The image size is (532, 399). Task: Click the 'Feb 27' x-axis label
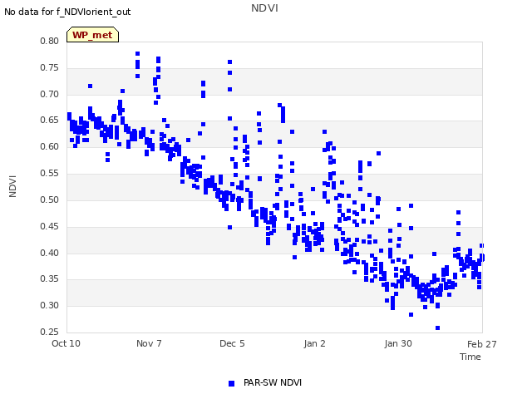tap(482, 344)
